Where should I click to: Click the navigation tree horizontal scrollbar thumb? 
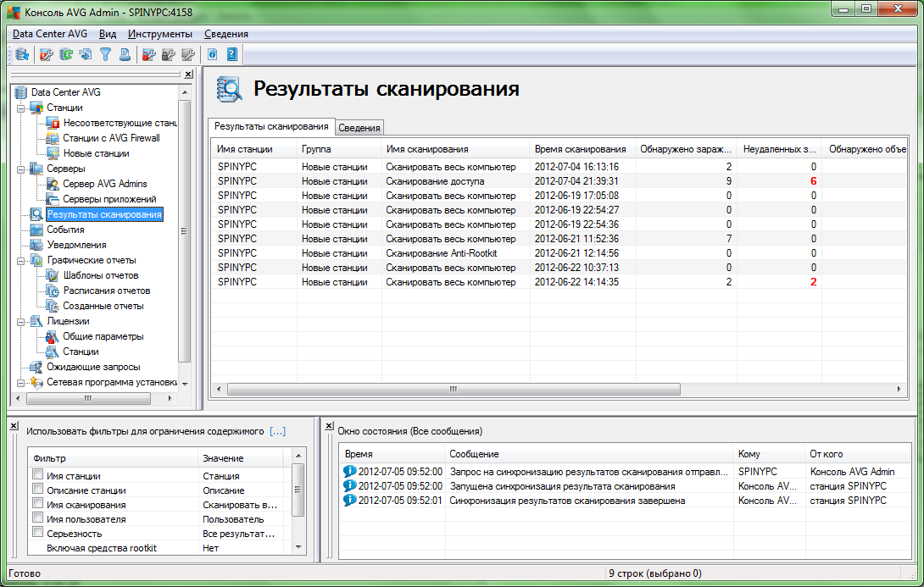click(x=88, y=399)
